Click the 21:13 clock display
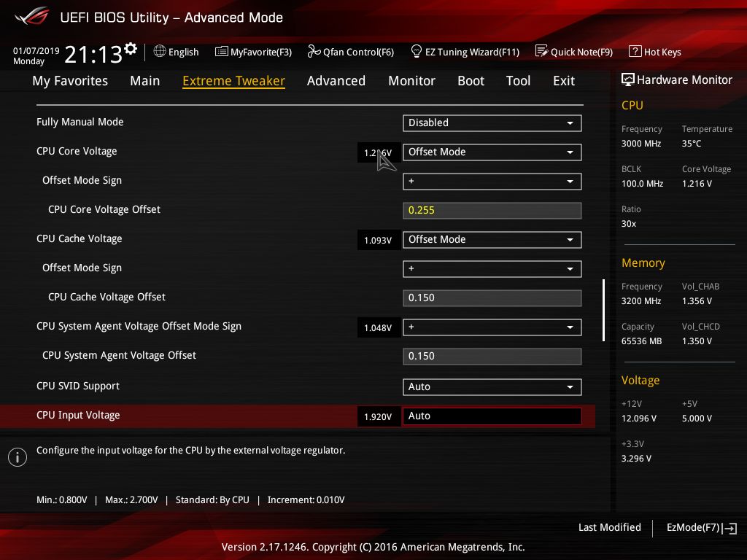Screen dimensions: 747x560 [93, 55]
